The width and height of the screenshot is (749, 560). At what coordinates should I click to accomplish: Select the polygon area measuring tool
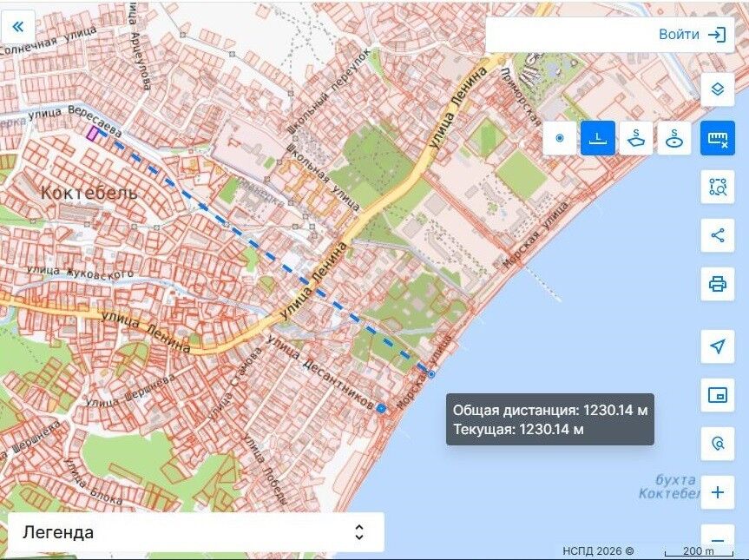[x=636, y=138]
